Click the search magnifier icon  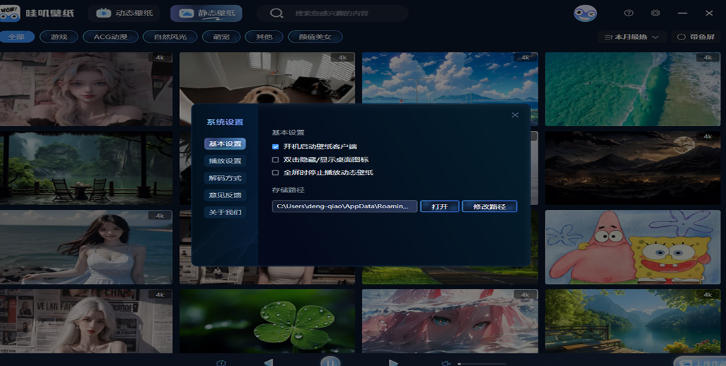coord(276,13)
